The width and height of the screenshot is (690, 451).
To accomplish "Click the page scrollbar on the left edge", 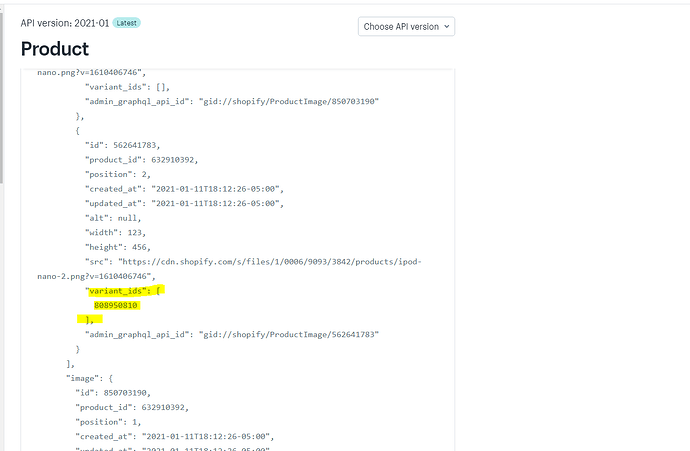I will [x=1, y=98].
